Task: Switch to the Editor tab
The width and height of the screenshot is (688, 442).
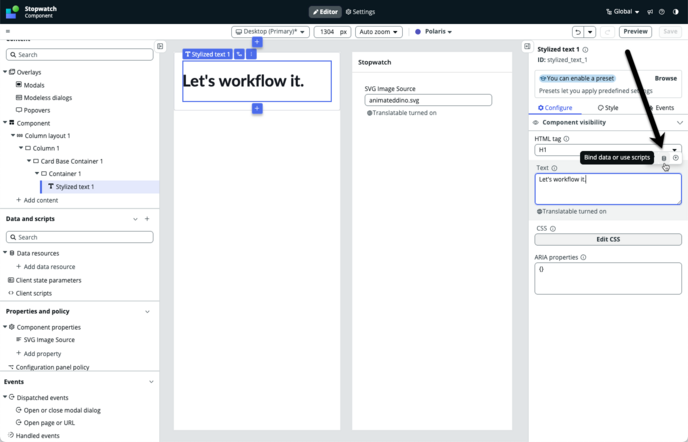Action: point(325,12)
